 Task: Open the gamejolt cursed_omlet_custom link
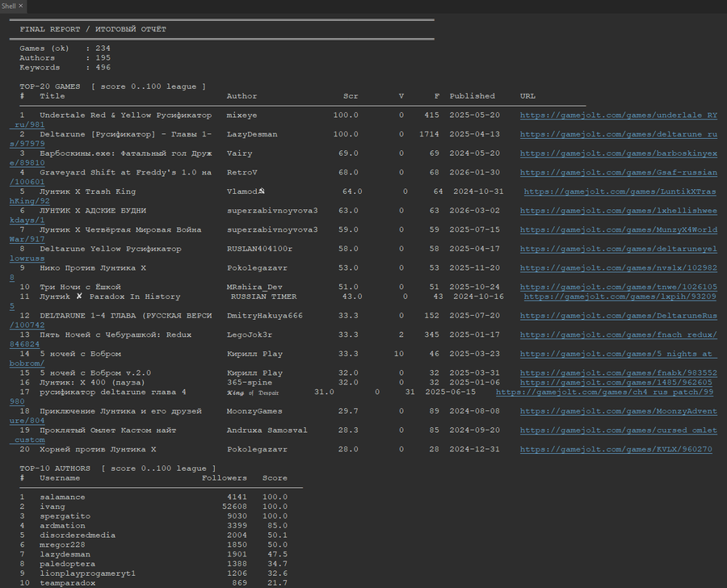(619, 430)
